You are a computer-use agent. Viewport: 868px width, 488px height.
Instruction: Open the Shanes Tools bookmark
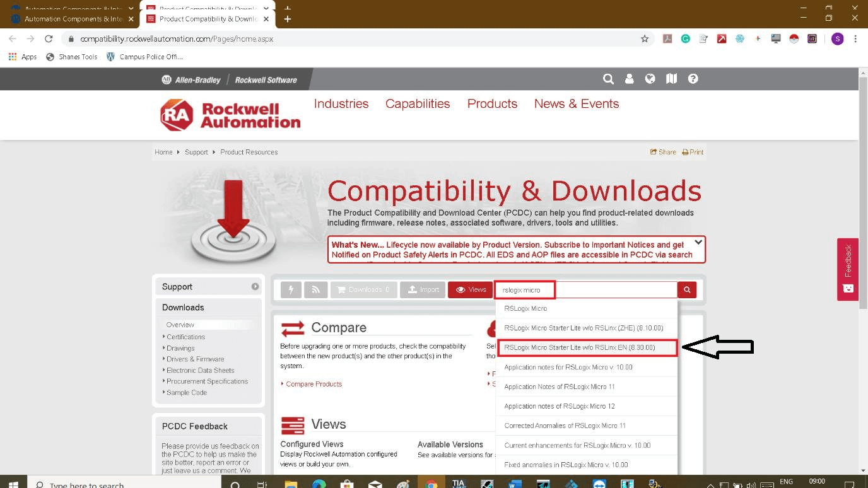[x=72, y=57]
